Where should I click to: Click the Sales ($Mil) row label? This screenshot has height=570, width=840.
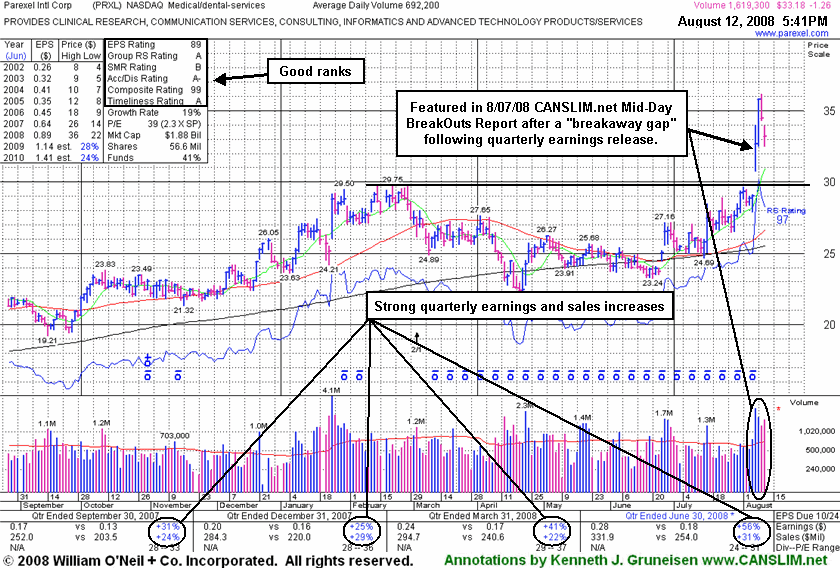(803, 537)
